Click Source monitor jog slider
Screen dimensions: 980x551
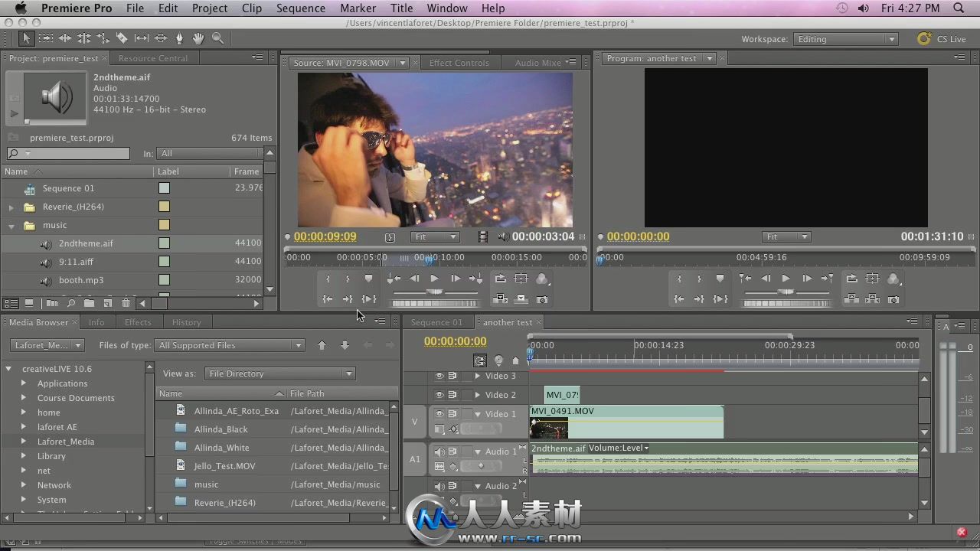click(x=435, y=305)
